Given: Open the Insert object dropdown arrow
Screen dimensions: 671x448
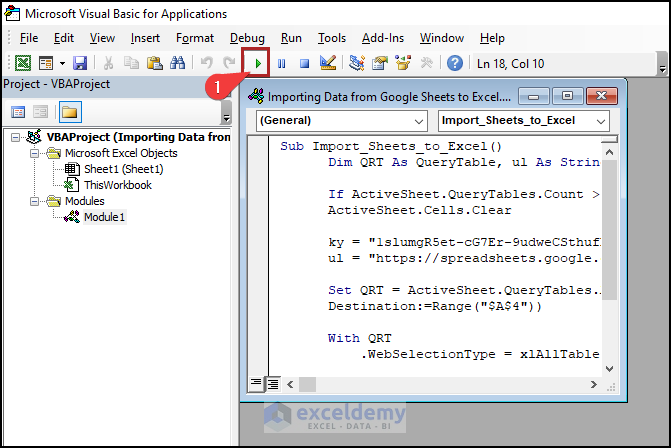Looking at the screenshot, I should click(62, 63).
